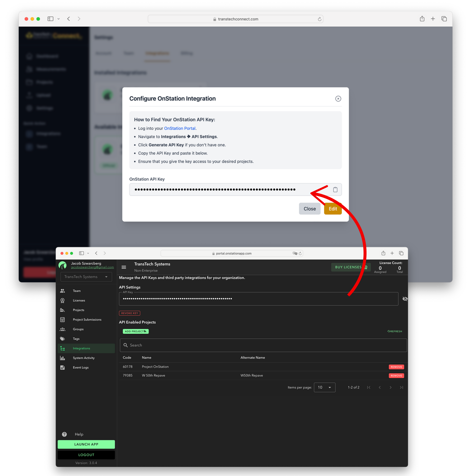The width and height of the screenshot is (469, 476).
Task: Close the Configure OnStation Integration dialog via X icon
Action: click(x=338, y=98)
